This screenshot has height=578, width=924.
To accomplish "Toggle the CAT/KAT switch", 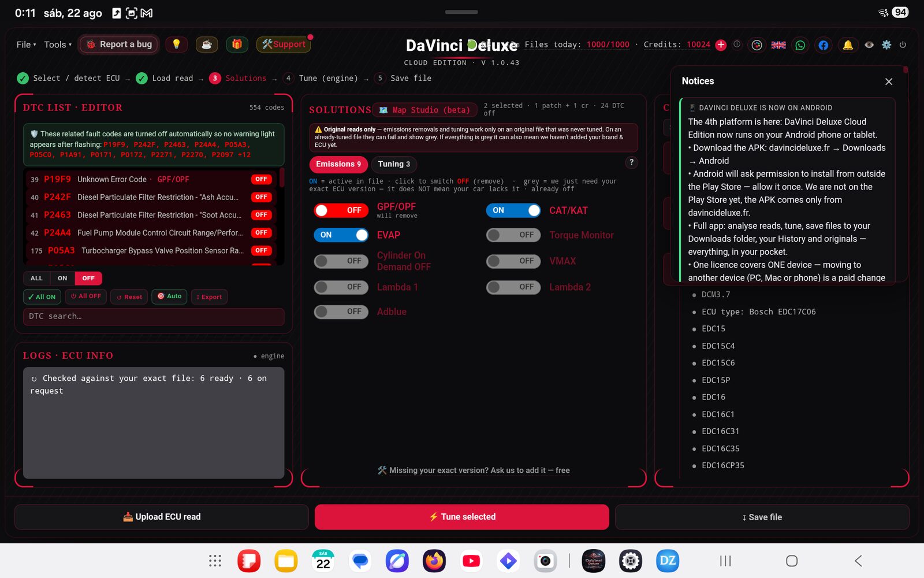I will click(x=513, y=210).
